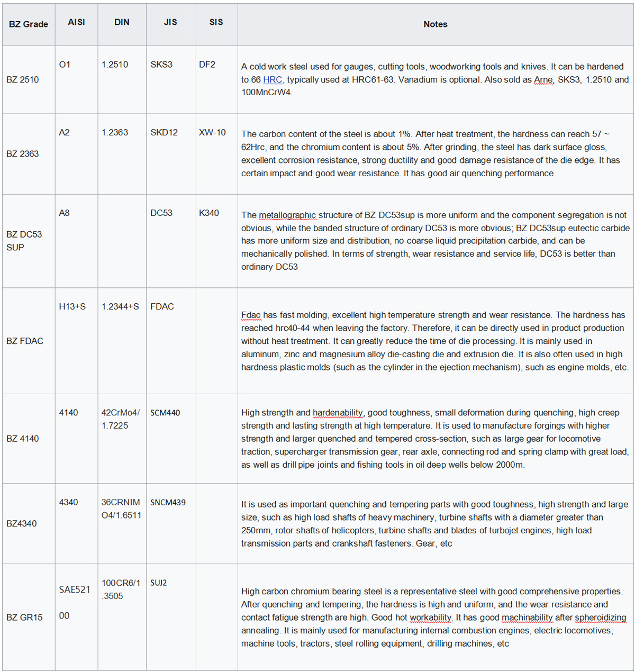The image size is (635, 672).
Task: Click the Notes column header
Action: pos(435,24)
